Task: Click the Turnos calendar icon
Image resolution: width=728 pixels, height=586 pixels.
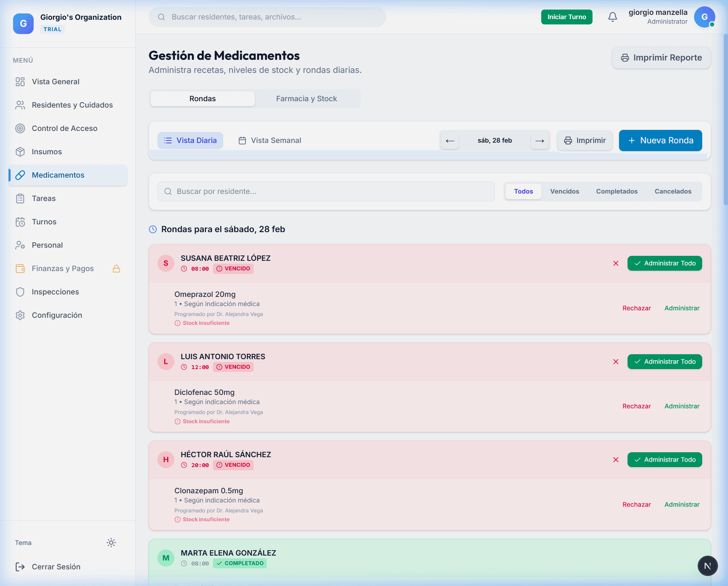Action: pyautogui.click(x=20, y=222)
